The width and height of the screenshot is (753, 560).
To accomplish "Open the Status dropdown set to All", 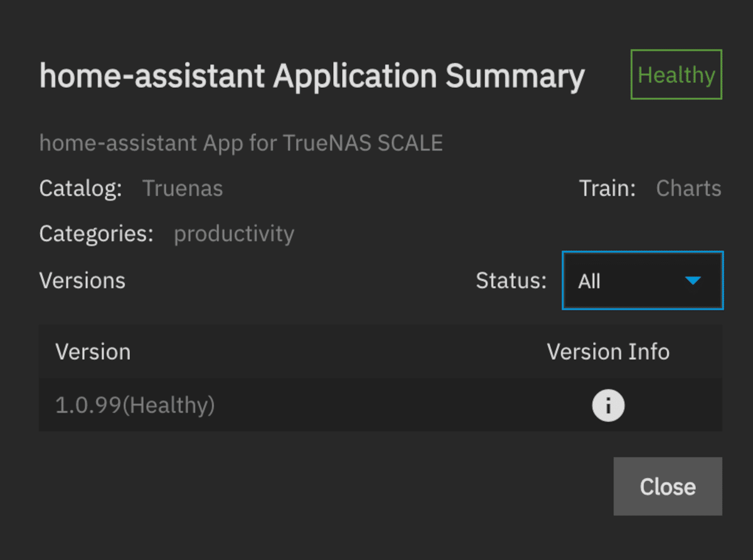I will pos(643,280).
